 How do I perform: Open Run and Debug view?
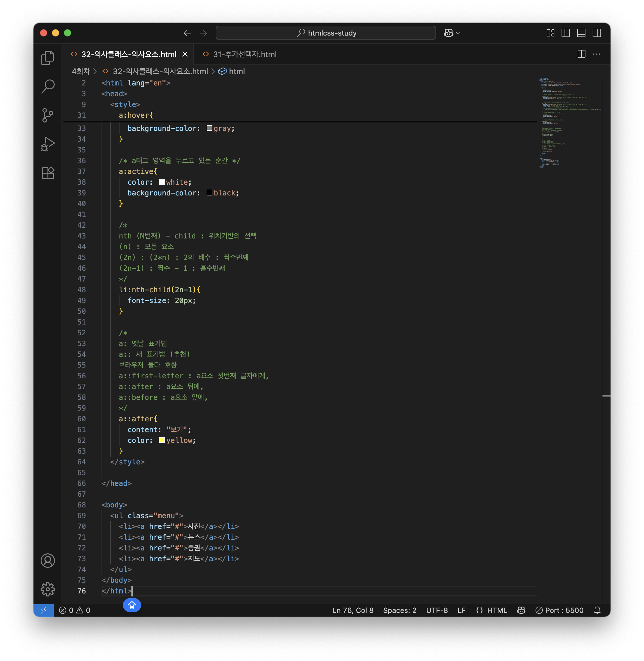point(48,144)
